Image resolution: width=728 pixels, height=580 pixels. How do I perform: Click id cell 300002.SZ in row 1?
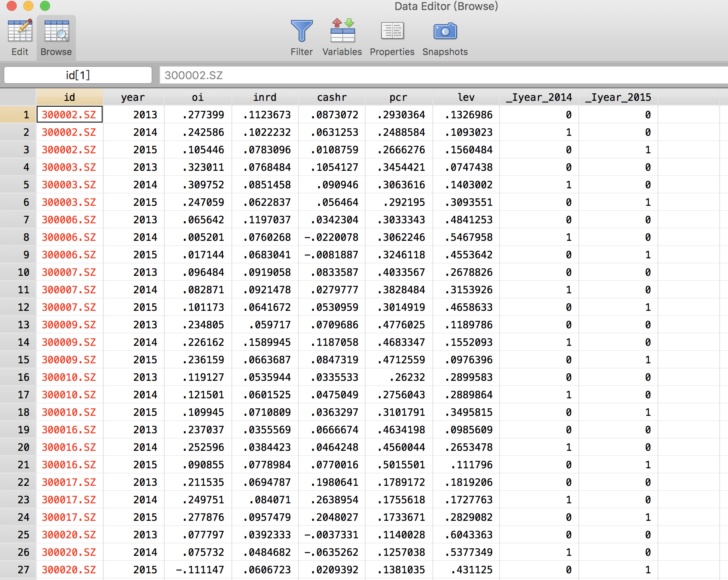pyautogui.click(x=69, y=115)
